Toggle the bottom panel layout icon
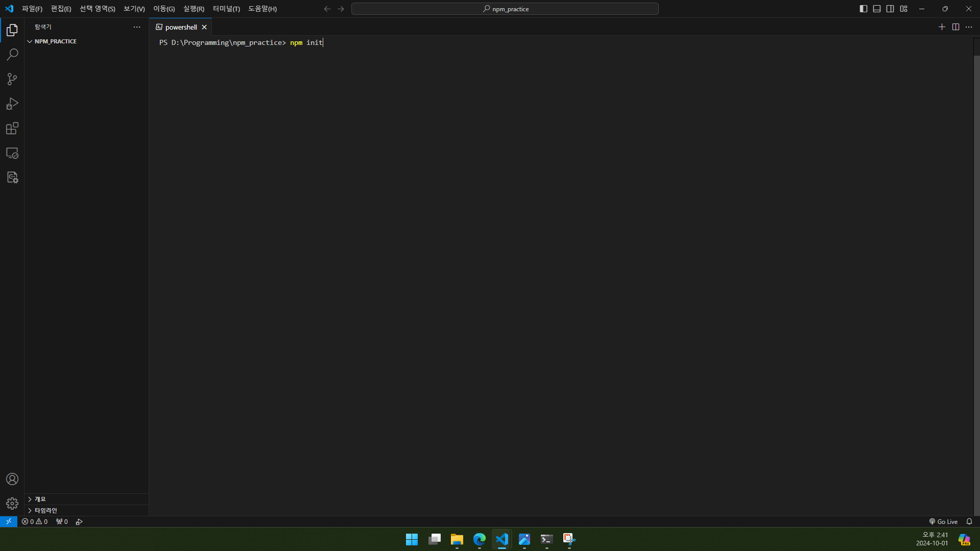Viewport: 980px width, 551px height. click(x=877, y=9)
